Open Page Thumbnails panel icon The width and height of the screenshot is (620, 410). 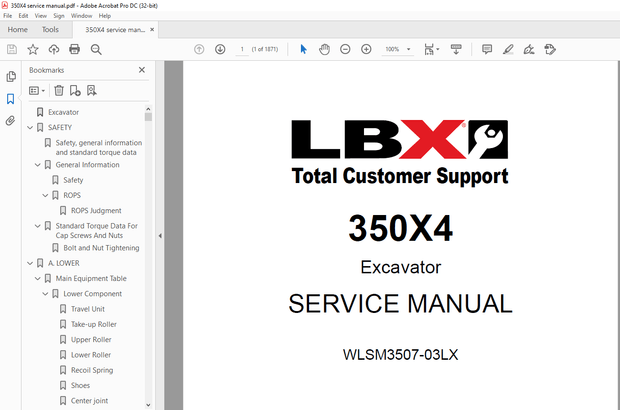point(11,76)
